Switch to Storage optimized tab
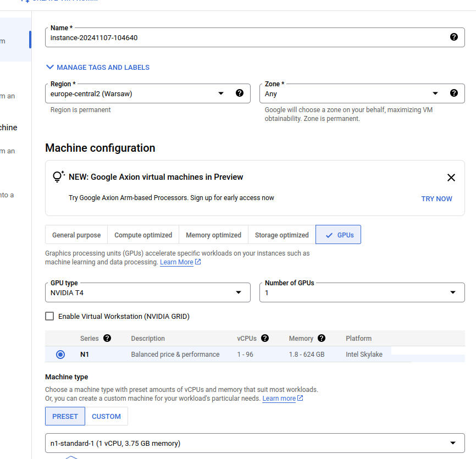 282,235
